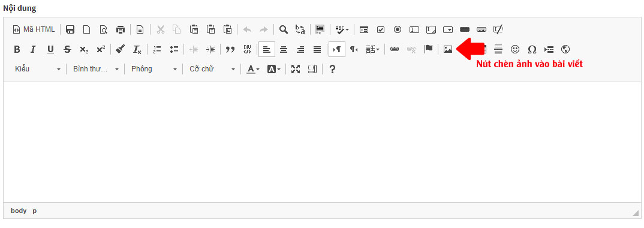This screenshot has height=228, width=644.
Task: Toggle Italic formatting
Action: click(x=33, y=49)
